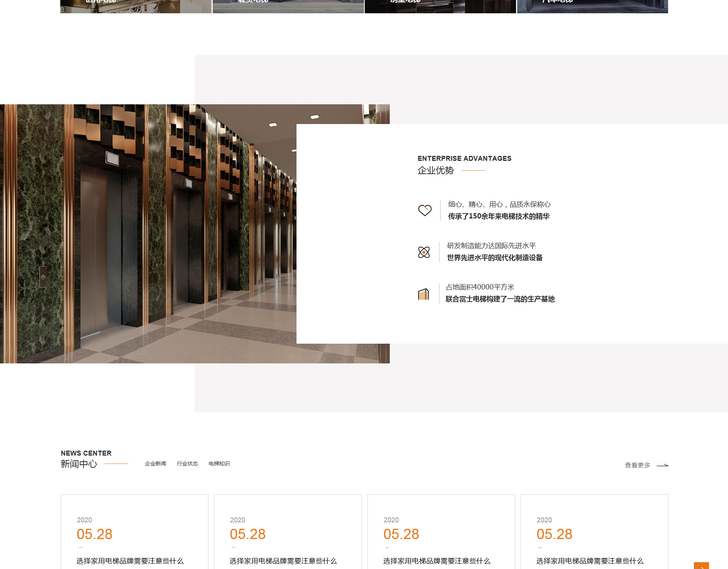728x569 pixels.
Task: Click the building icon for factory area
Action: 423,294
